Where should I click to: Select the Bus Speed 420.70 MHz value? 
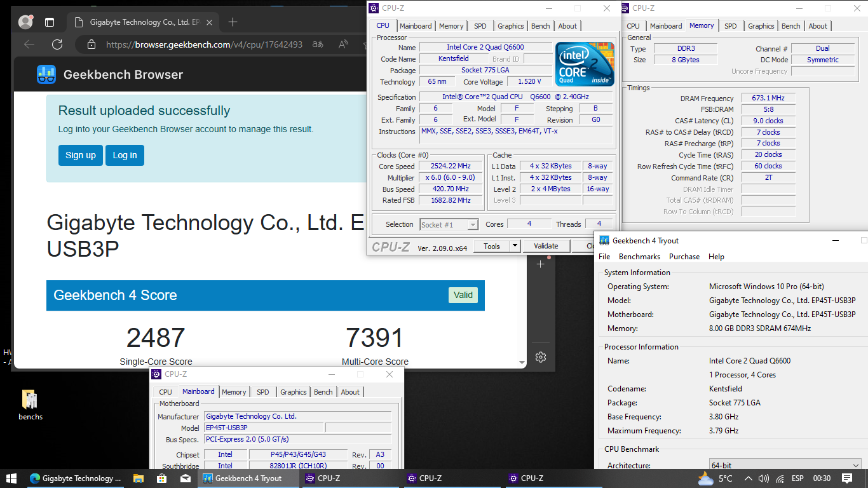click(451, 189)
